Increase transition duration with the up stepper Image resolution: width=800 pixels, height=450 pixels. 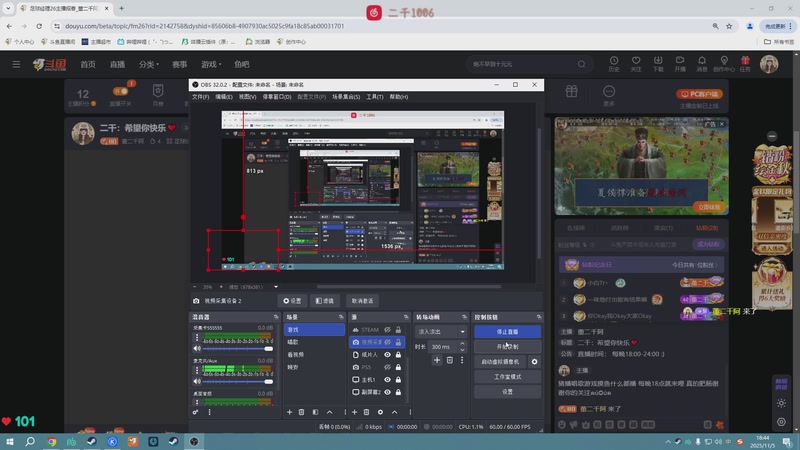[462, 344]
